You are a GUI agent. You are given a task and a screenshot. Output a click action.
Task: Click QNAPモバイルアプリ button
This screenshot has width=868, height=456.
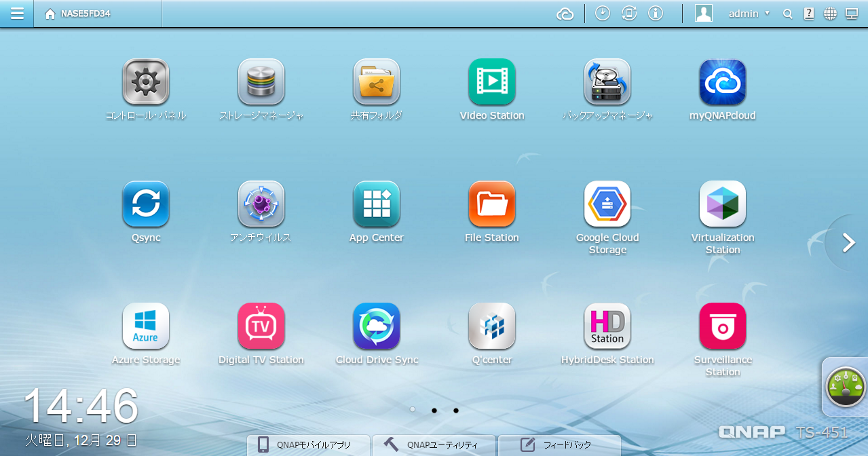pos(308,445)
